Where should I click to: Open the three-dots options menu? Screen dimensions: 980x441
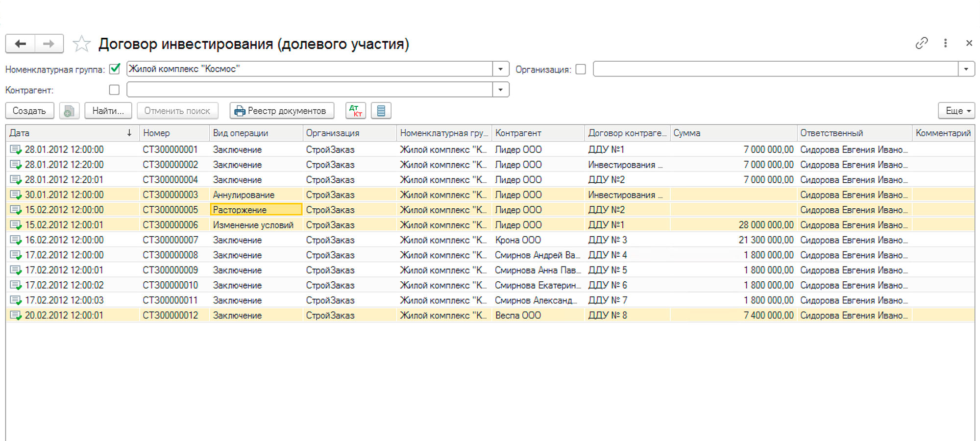pyautogui.click(x=945, y=43)
